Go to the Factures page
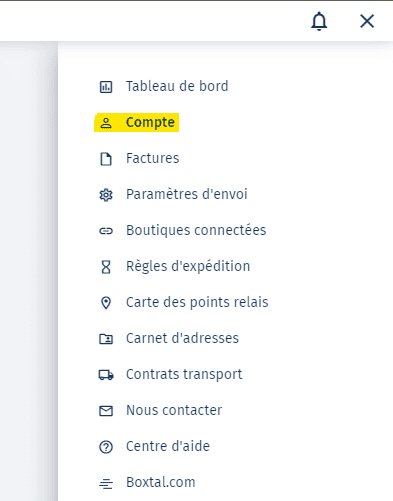Viewport: 393px width, 501px height. [x=152, y=158]
